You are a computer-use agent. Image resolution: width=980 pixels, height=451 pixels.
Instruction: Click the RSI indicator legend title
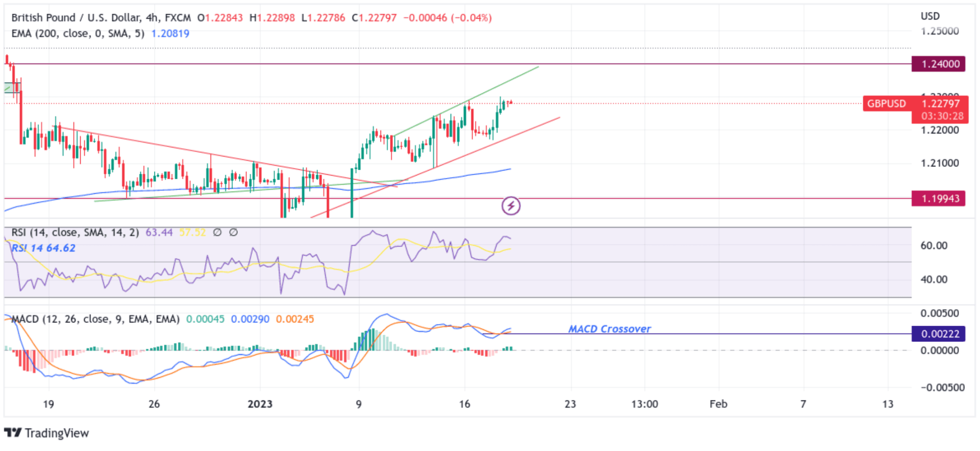(75, 233)
